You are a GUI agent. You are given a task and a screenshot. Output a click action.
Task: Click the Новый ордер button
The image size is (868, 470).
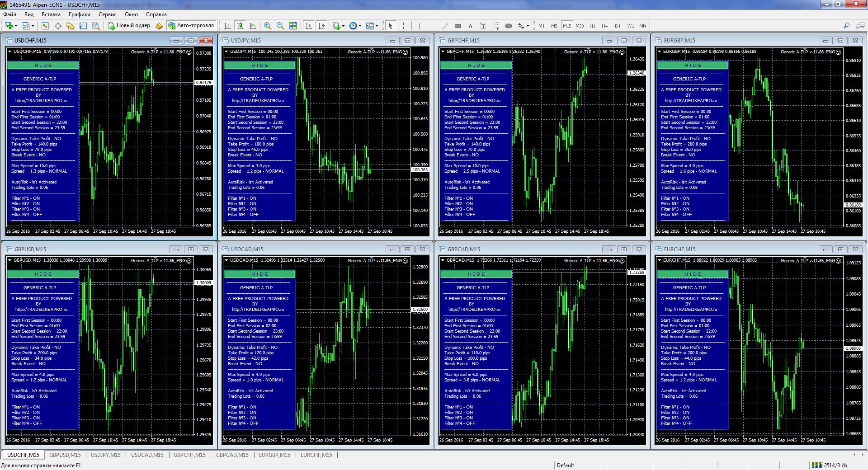(x=129, y=26)
